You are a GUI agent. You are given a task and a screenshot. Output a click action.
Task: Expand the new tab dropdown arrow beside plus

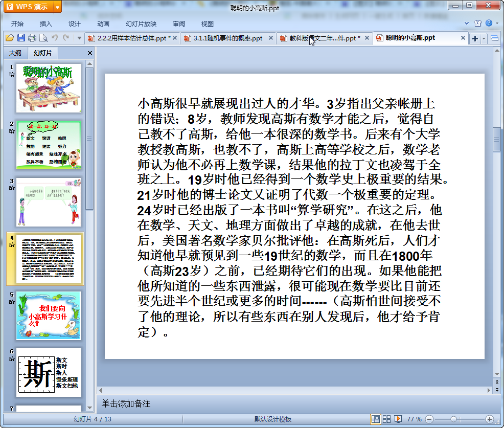(484, 38)
